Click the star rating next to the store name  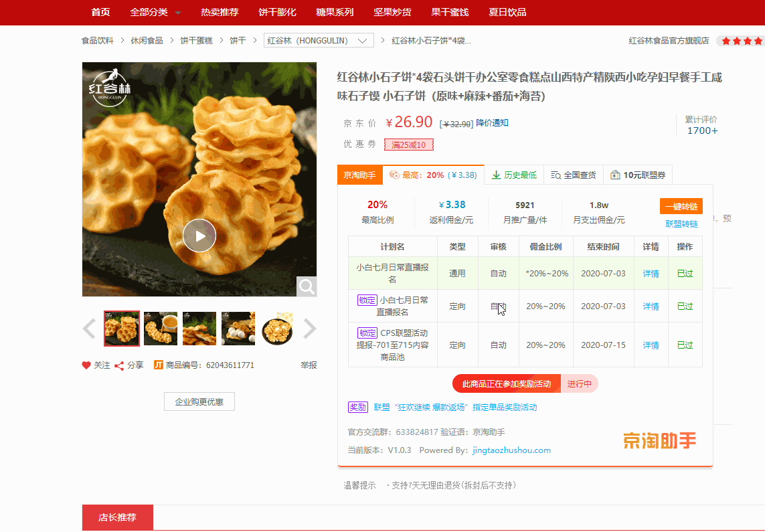[x=742, y=41]
